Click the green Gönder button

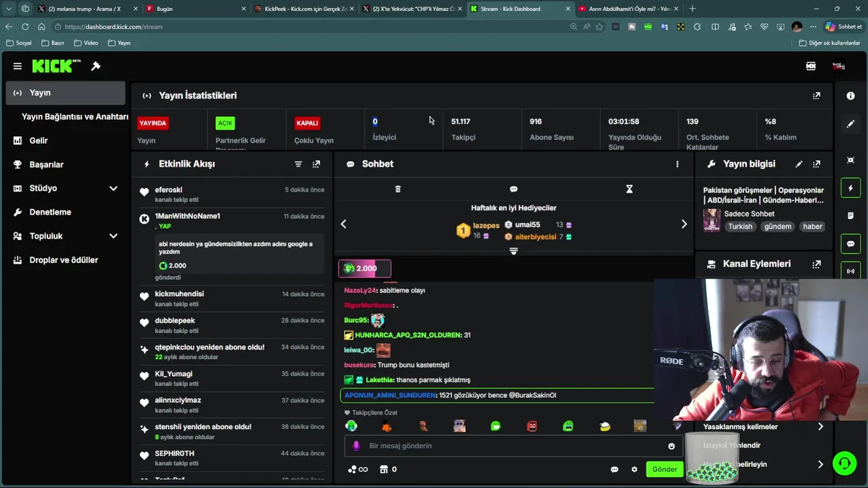click(665, 469)
